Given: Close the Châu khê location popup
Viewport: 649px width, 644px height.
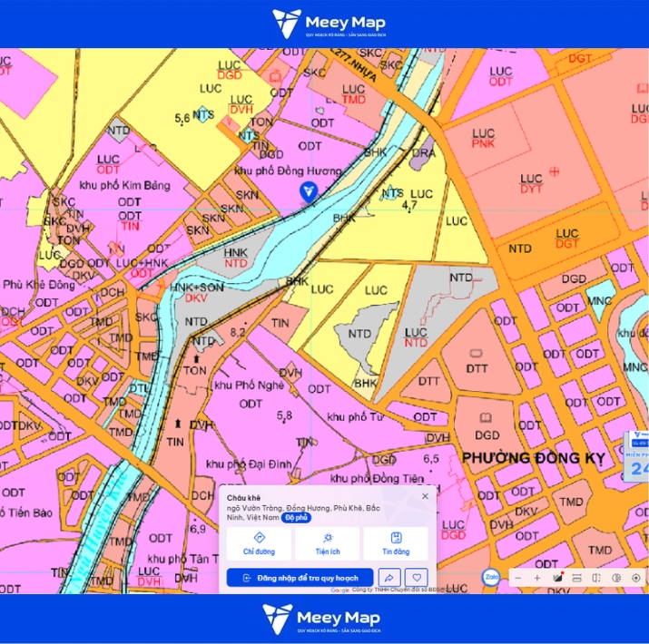Looking at the screenshot, I should pos(425,496).
